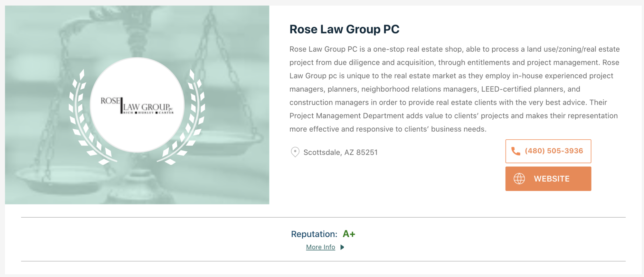Expand details with the More Info arrow
Screen dimensions: 644x277
tap(342, 247)
